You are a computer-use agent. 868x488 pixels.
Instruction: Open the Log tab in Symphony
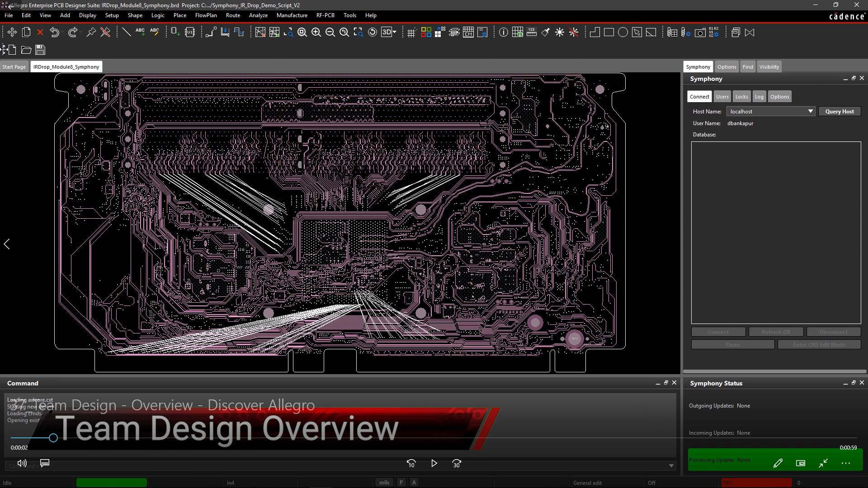point(759,97)
